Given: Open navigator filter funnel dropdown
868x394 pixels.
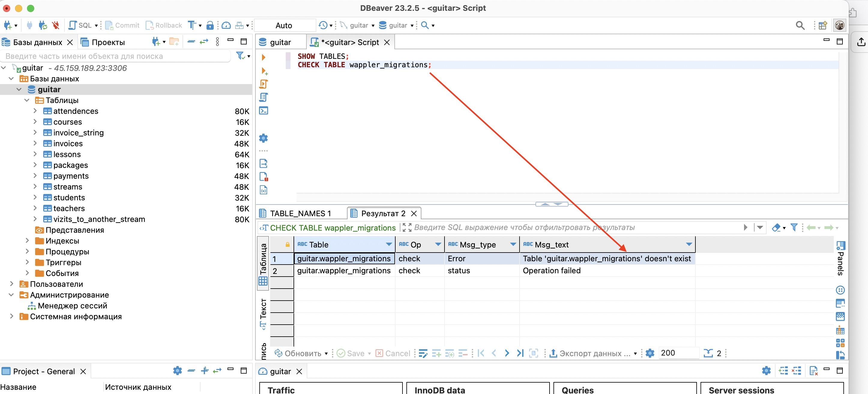Looking at the screenshot, I should click(x=243, y=56).
